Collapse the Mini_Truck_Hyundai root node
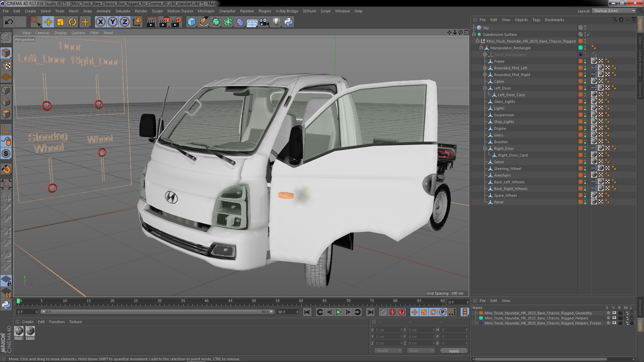Viewport: 644px width, 362px height. (x=478, y=41)
